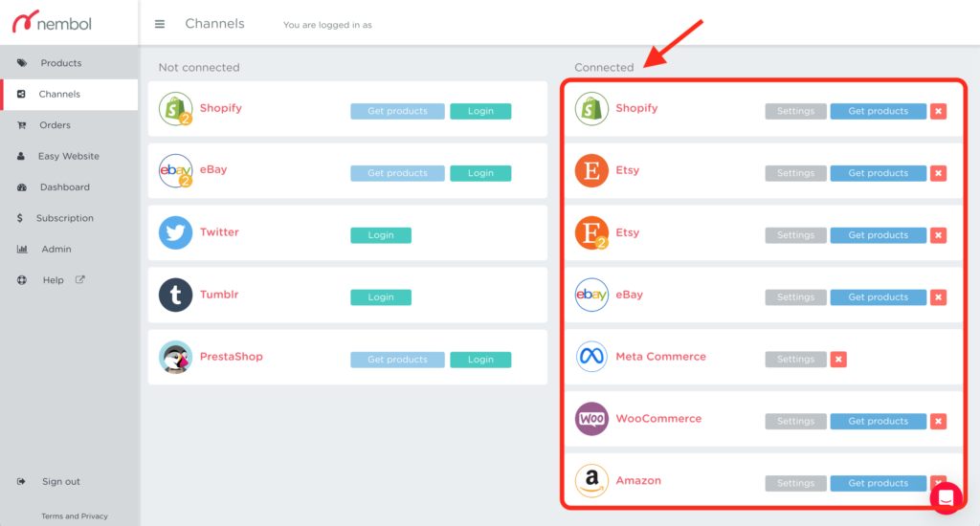Remove the WooCommerce channel with X
Image resolution: width=980 pixels, height=526 pixels.
(938, 421)
